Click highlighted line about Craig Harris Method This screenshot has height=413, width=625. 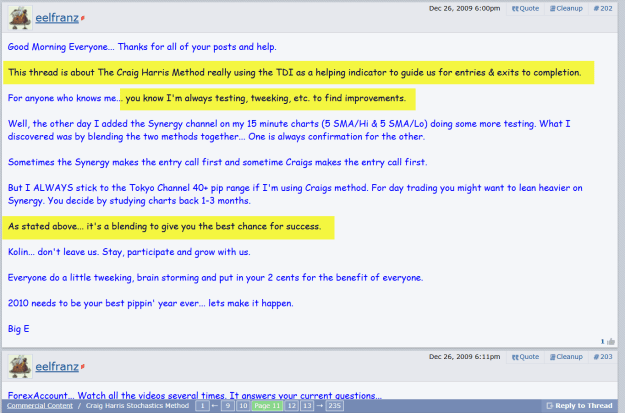(295, 73)
